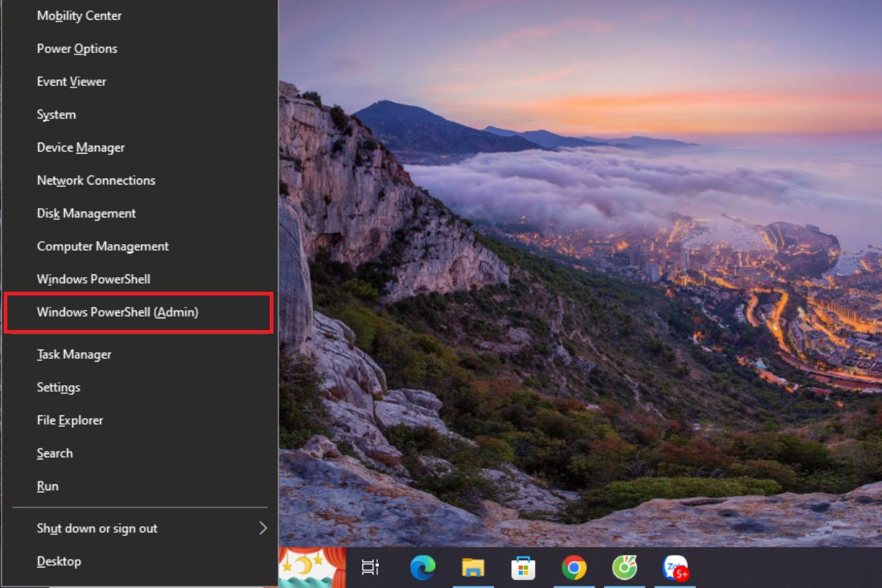Viewport: 882px width, 588px height.
Task: Open Coc Coc browser taskbar icon
Action: click(624, 567)
